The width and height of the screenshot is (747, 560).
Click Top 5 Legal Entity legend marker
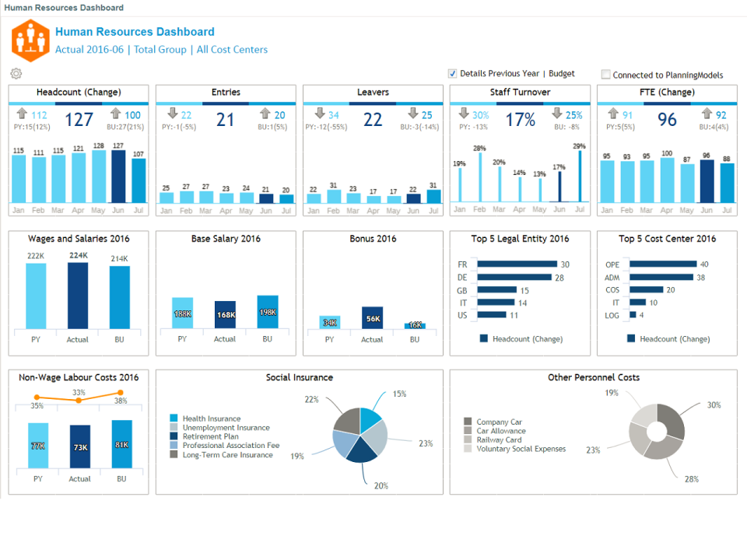tap(484, 338)
